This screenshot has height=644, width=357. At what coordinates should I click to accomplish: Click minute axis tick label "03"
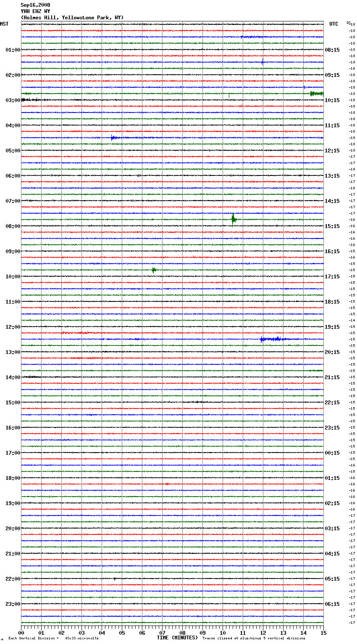click(82, 633)
